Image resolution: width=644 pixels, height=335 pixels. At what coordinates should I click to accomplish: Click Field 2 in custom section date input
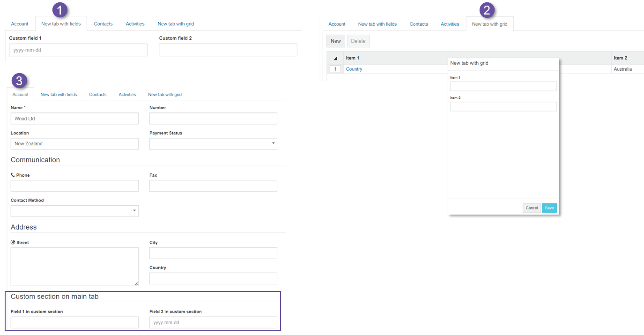coord(213,322)
